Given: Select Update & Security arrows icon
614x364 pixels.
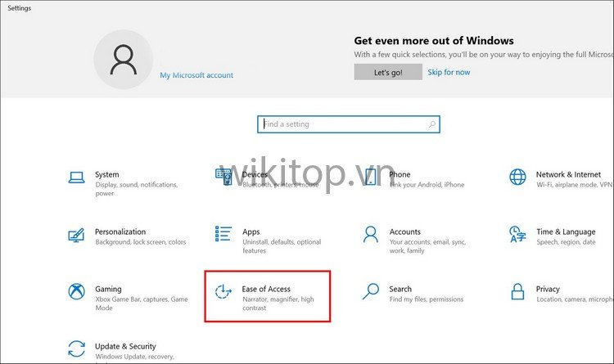Looking at the screenshot, I should pos(76,349).
